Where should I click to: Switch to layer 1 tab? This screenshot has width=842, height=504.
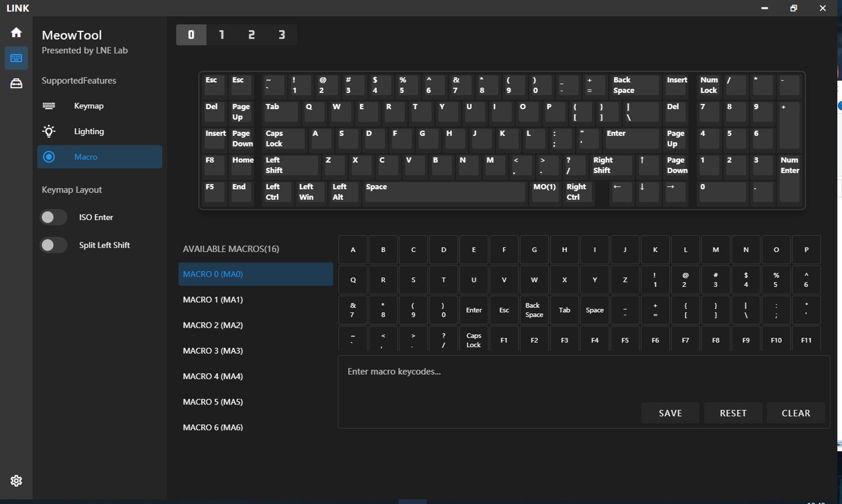222,35
